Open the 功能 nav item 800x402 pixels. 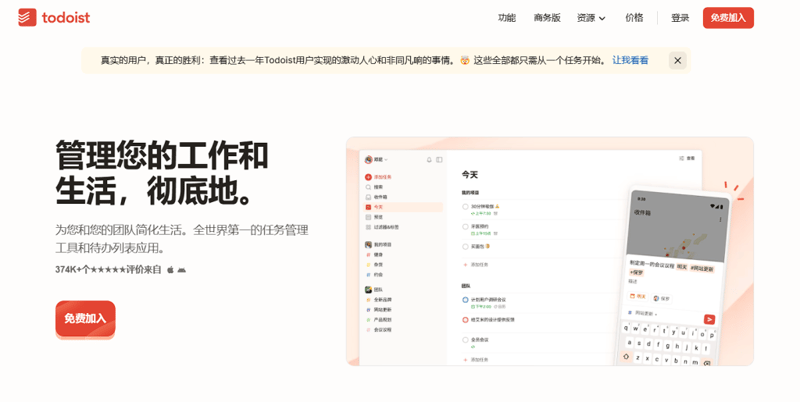click(507, 18)
